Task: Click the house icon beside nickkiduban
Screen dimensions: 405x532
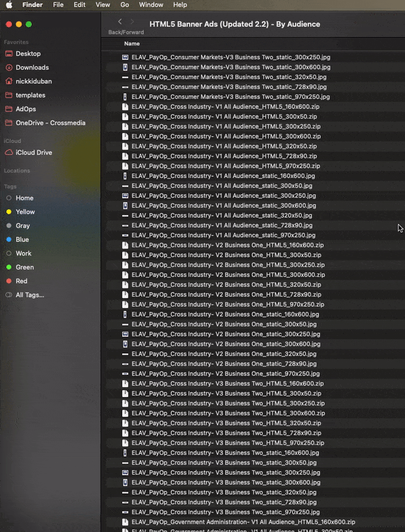Action: (9, 82)
